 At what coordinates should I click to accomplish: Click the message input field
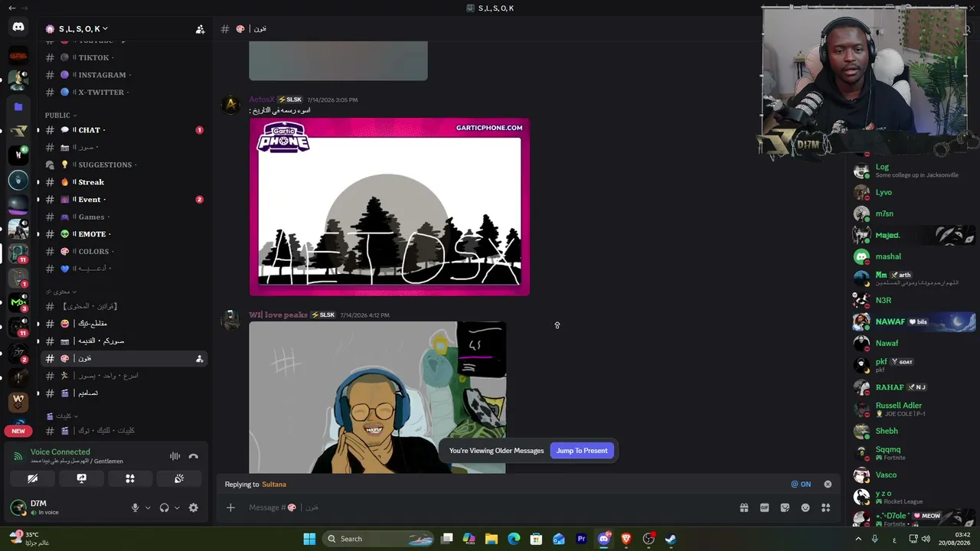click(490, 507)
